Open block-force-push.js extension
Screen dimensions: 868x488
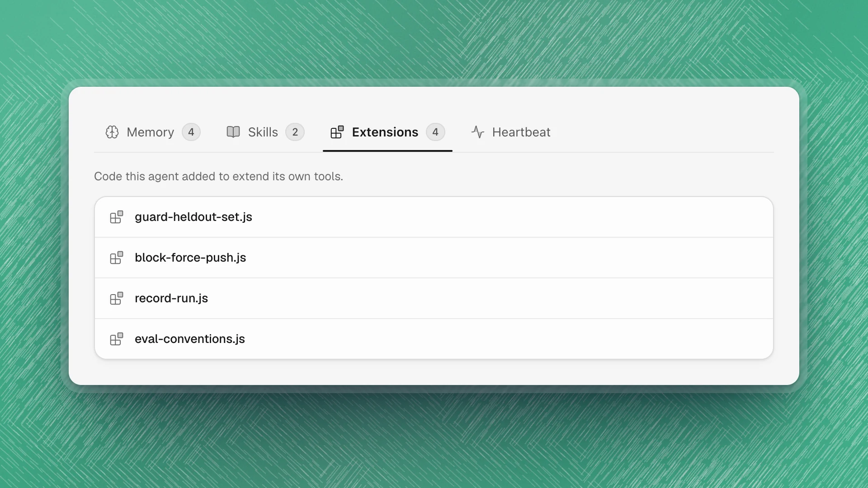434,258
